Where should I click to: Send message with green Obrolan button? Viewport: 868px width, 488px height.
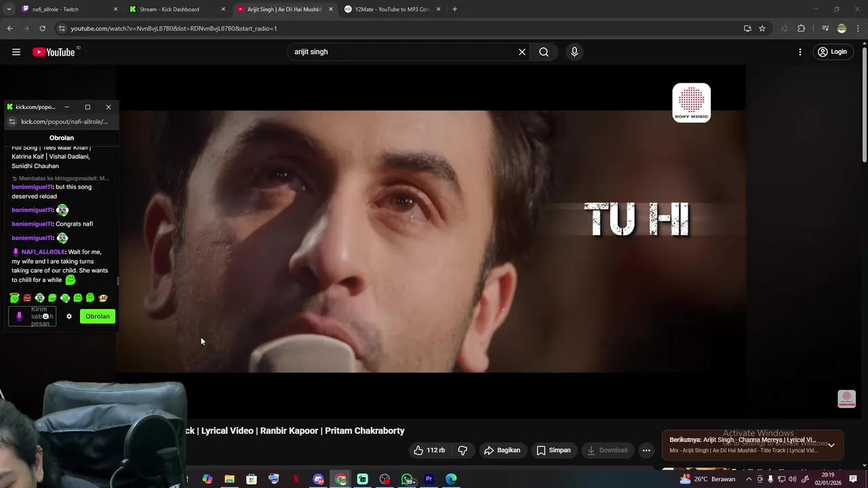pyautogui.click(x=98, y=317)
